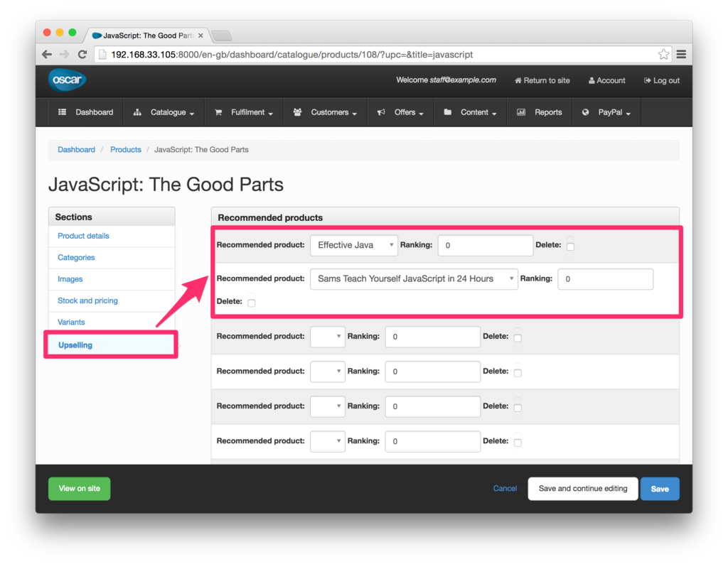This screenshot has width=728, height=564.
Task: Click the Return to site link
Action: click(542, 80)
